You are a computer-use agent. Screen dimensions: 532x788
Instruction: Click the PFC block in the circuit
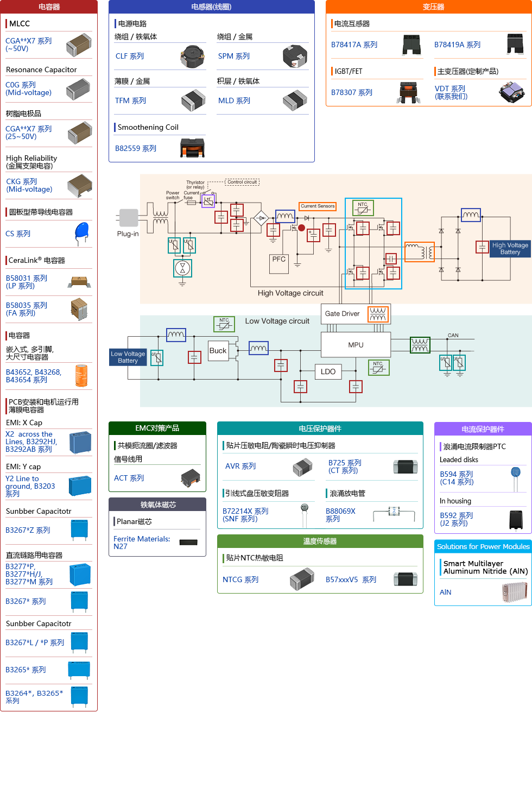(279, 263)
